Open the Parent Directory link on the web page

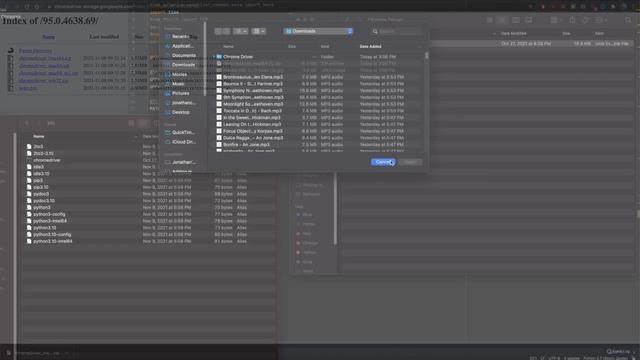[x=35, y=51]
